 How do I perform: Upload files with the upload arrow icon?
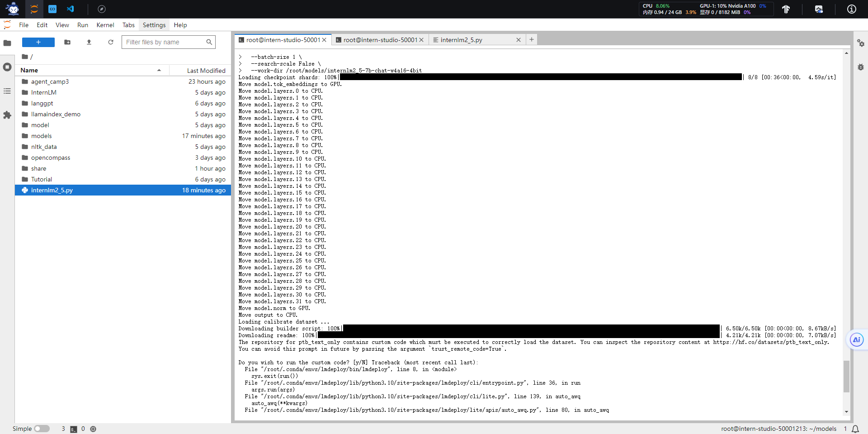[89, 42]
